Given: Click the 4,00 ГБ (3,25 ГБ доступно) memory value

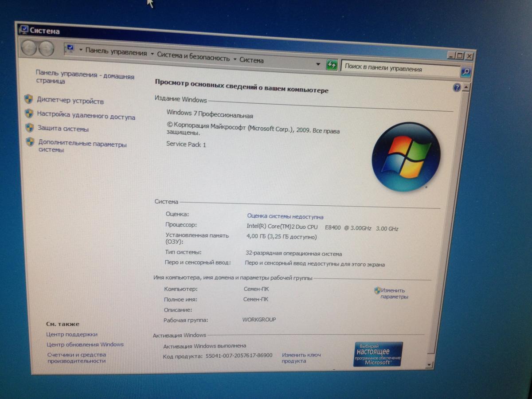Looking at the screenshot, I should [282, 237].
